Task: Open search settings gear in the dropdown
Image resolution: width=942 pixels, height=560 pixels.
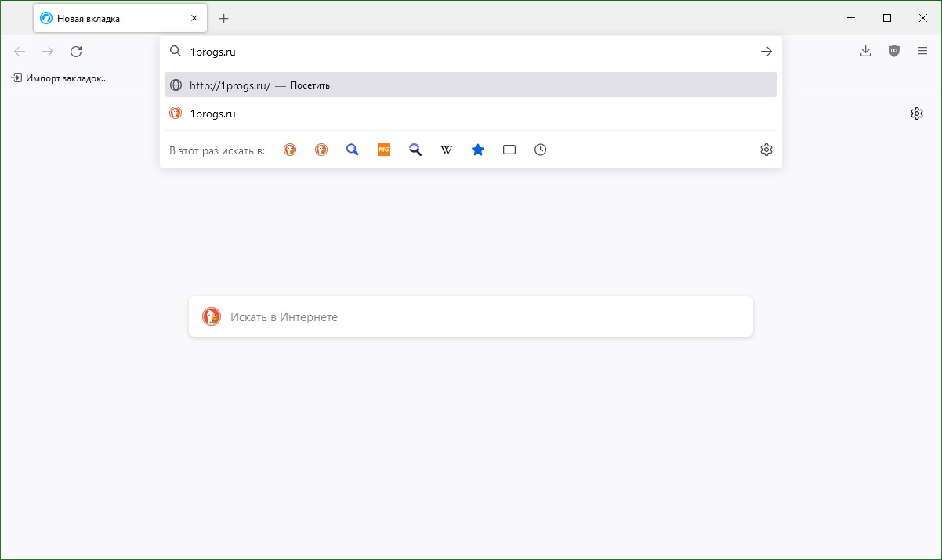Action: [766, 150]
